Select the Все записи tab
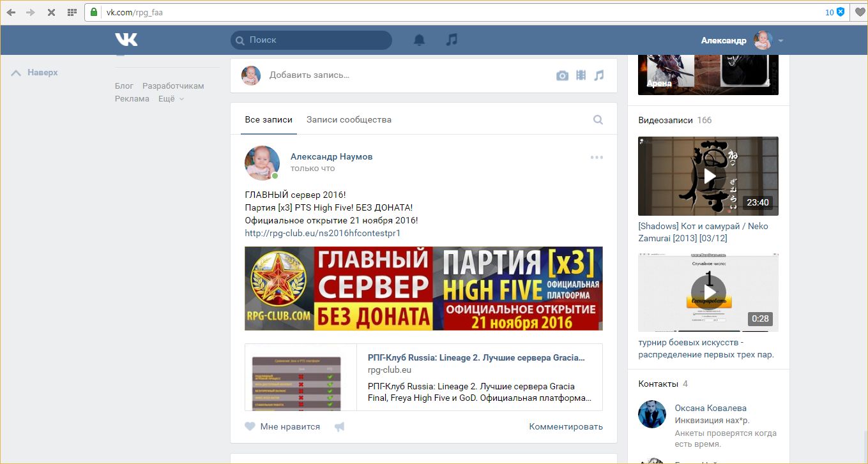Screen dimensions: 868x464 268,119
